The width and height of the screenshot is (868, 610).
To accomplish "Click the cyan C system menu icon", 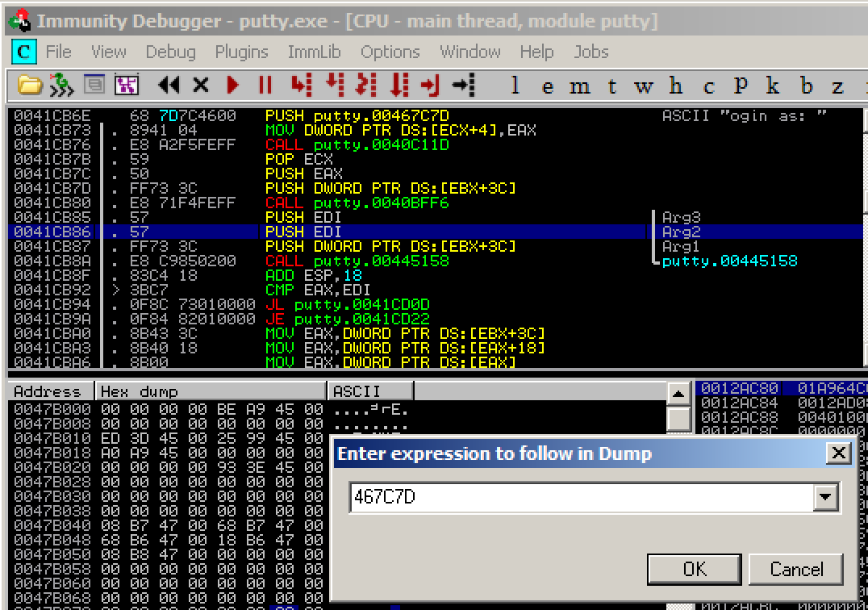I will 24,52.
